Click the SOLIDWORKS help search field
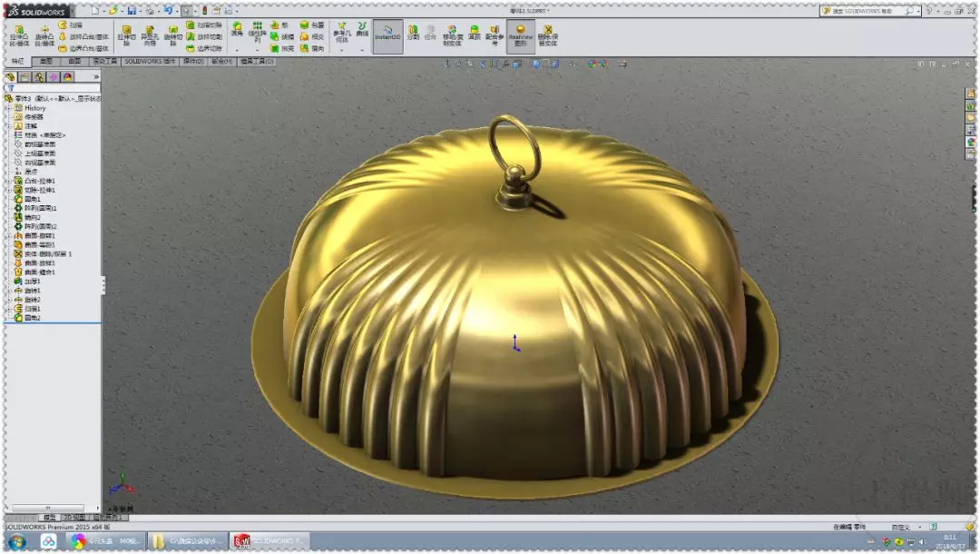The width and height of the screenshot is (980, 554). (x=868, y=11)
